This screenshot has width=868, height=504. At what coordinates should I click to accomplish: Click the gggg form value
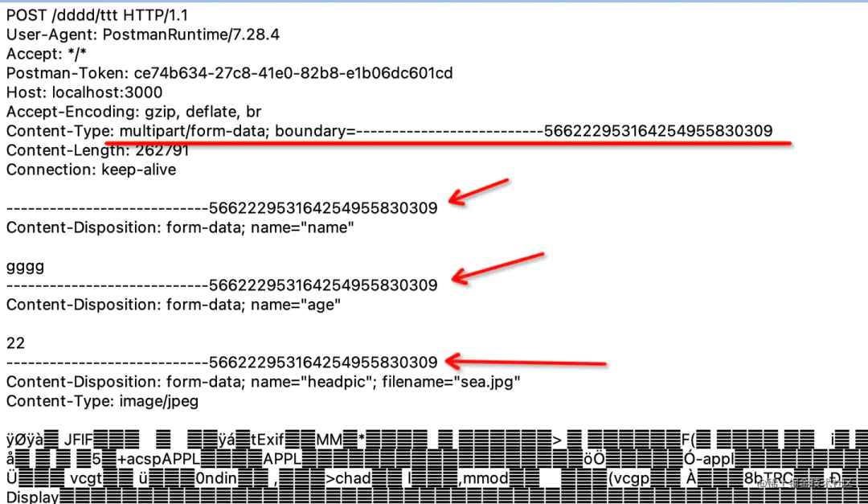point(25,268)
